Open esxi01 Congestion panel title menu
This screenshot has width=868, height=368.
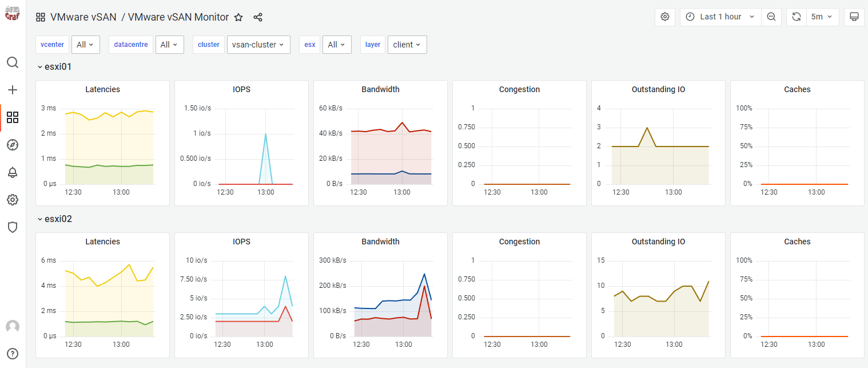tap(519, 89)
